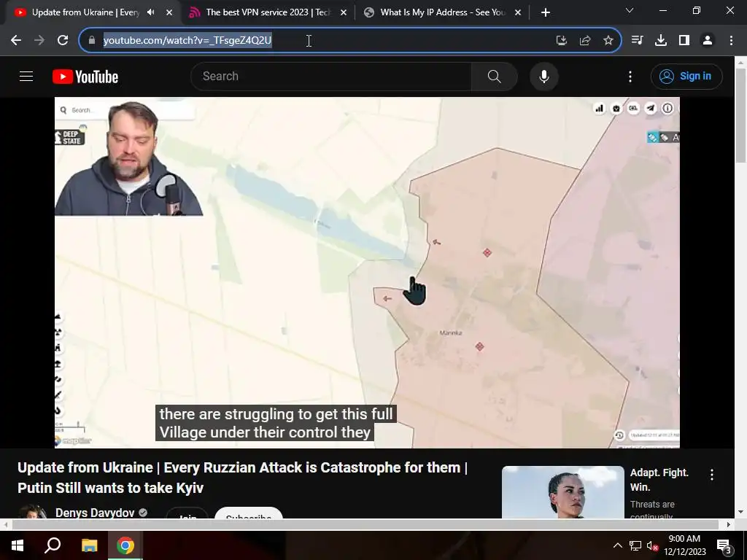The image size is (747, 560).
Task: Open Windows Start menu
Action: tap(18, 545)
